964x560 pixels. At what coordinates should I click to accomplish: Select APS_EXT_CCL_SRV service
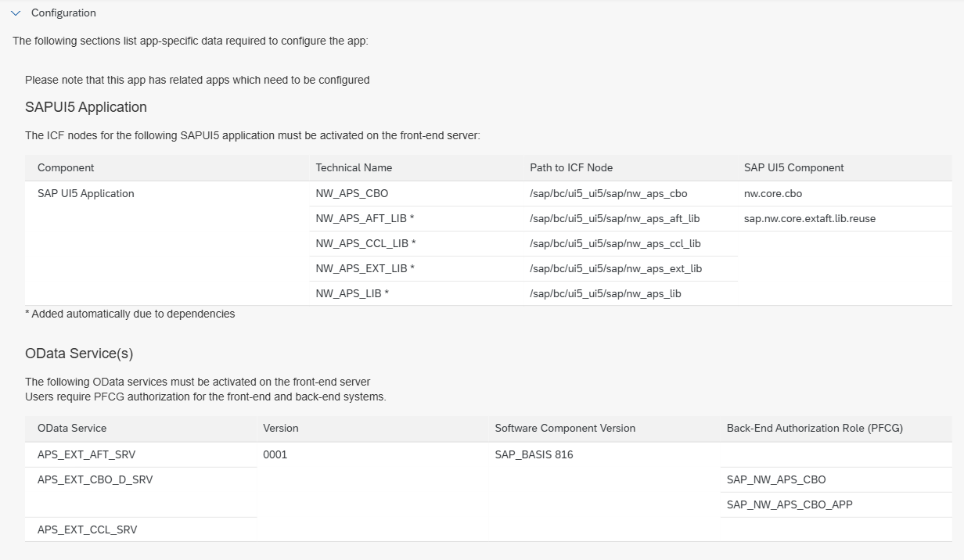click(x=88, y=529)
